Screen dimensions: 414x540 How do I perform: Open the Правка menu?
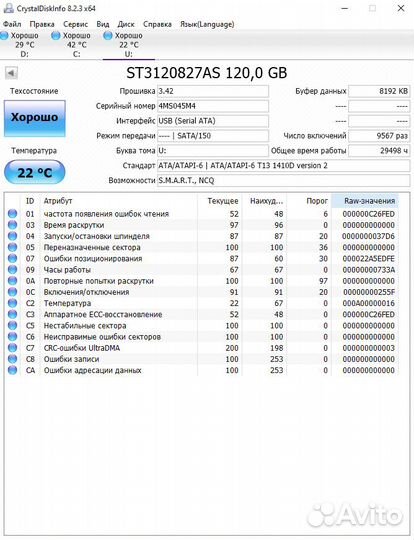42,24
